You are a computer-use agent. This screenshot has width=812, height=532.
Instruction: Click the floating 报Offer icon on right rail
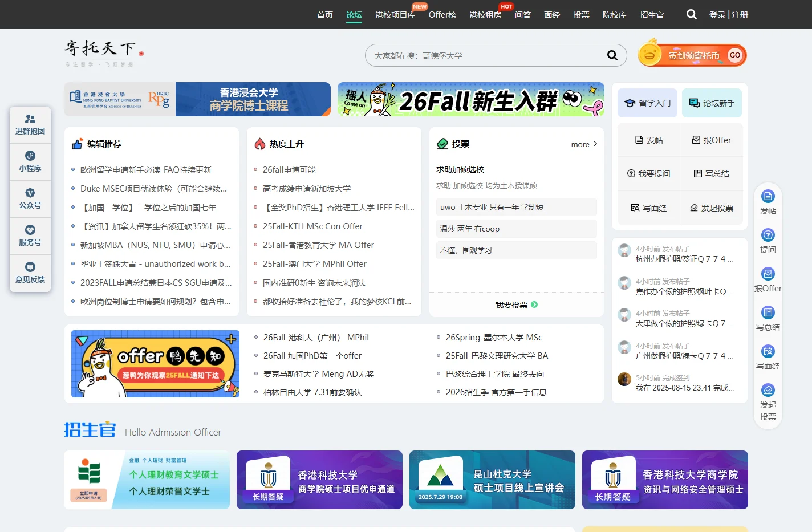coord(768,274)
